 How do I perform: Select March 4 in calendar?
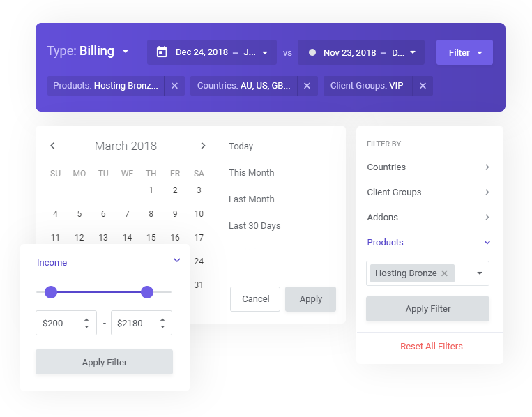click(x=55, y=214)
